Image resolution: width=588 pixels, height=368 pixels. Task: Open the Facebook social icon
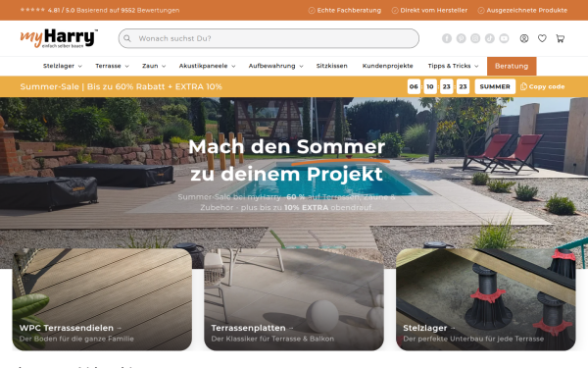[x=447, y=38]
